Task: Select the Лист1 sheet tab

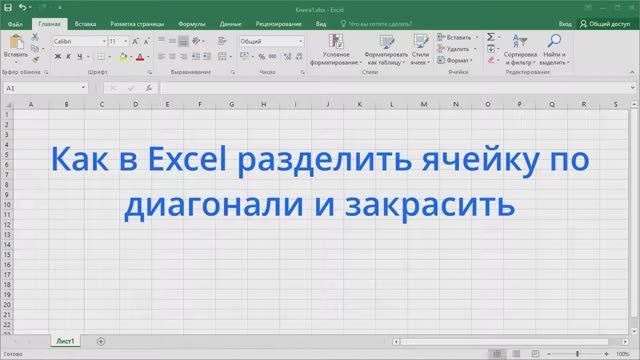Action: [x=66, y=341]
